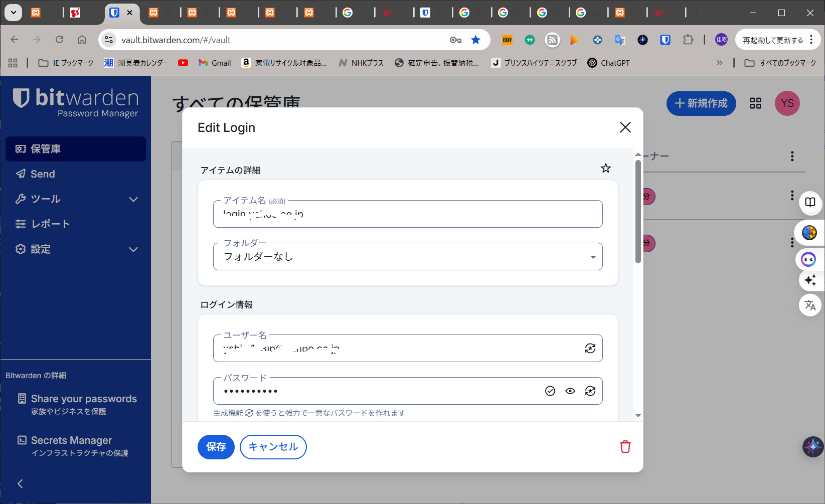Check if password has been exposed
Viewport: 825px width, 504px height.
click(x=550, y=391)
